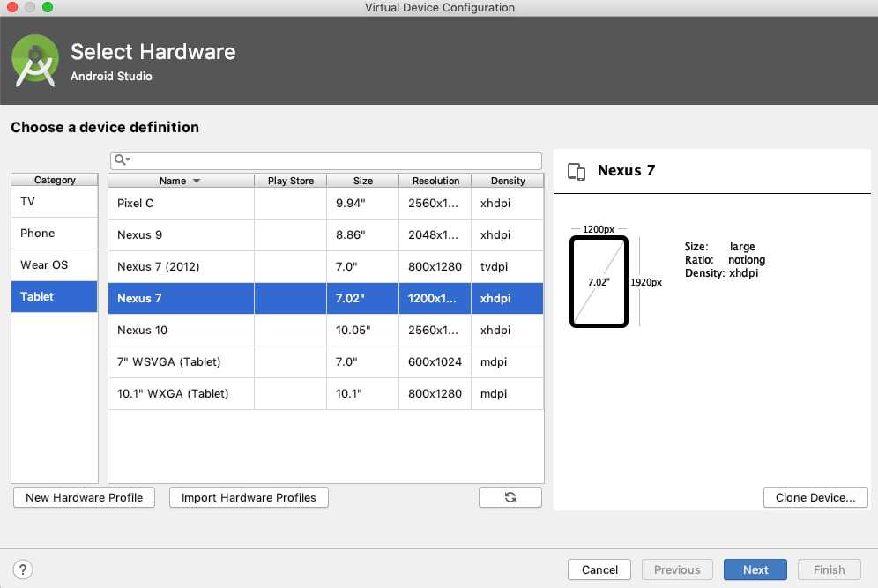This screenshot has height=588, width=878.
Task: Open help with the question mark icon
Action: pos(22,569)
